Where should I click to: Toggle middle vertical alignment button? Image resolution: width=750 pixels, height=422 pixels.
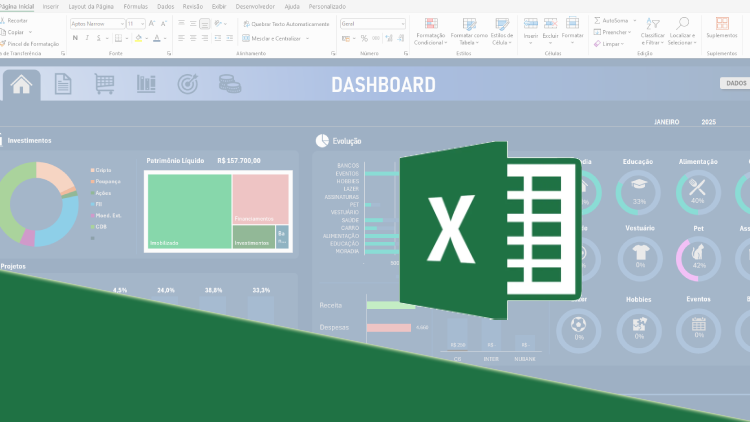coord(193,23)
